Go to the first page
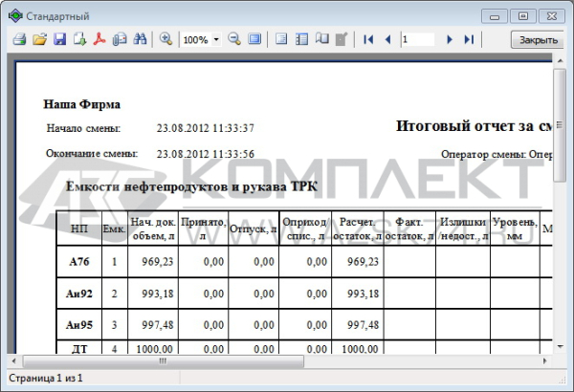 point(368,39)
